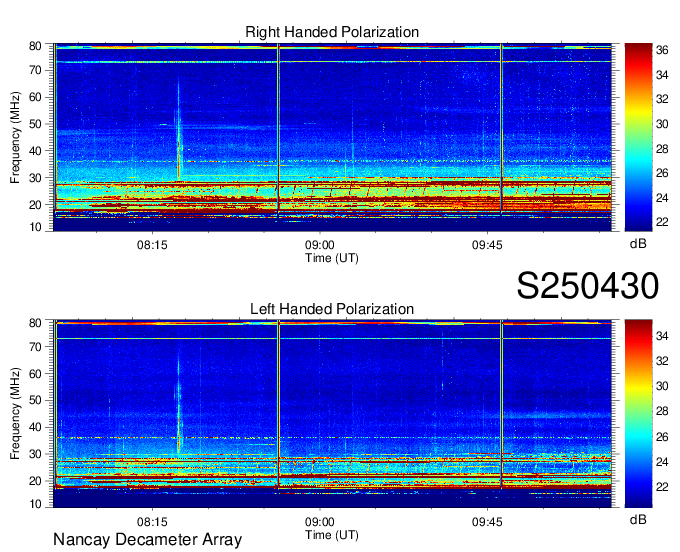680x552 pixels.
Task: Click the 34 dB label on the Left Handed color scale
Action: pos(662,336)
